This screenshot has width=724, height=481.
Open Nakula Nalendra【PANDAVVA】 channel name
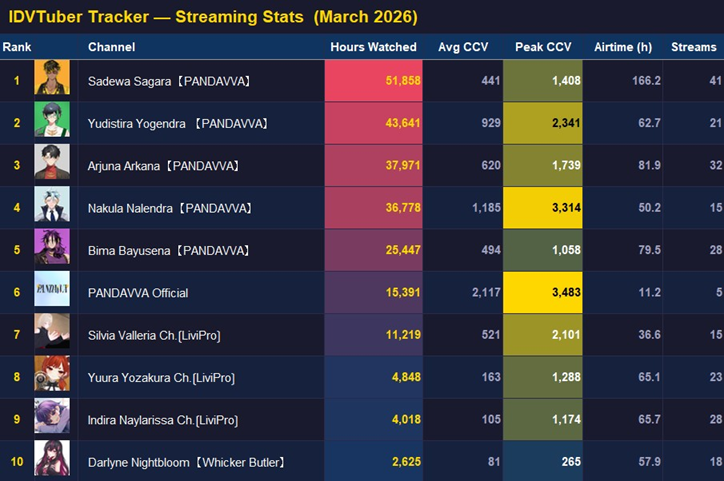(170, 208)
